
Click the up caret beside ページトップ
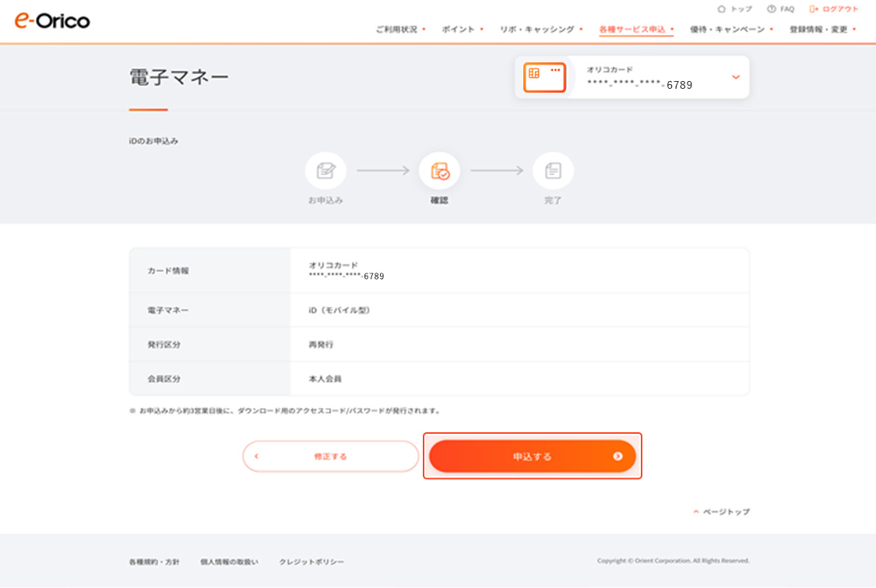[696, 512]
